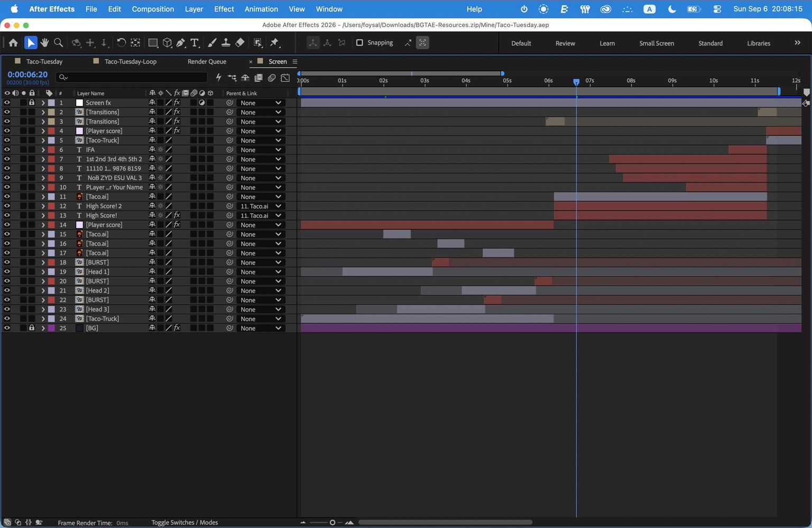Image resolution: width=812 pixels, height=528 pixels.
Task: Expand layer 24 Taco-Truck properties
Action: (x=43, y=318)
